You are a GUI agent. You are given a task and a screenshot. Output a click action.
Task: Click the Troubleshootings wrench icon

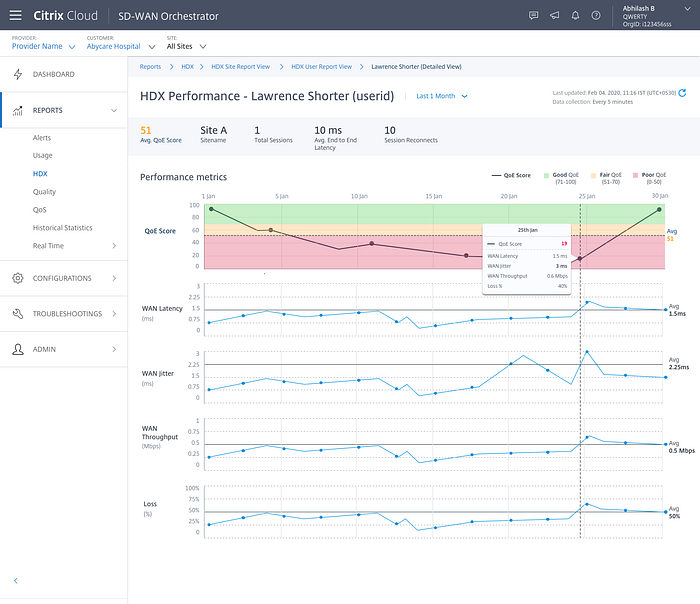pyautogui.click(x=18, y=314)
